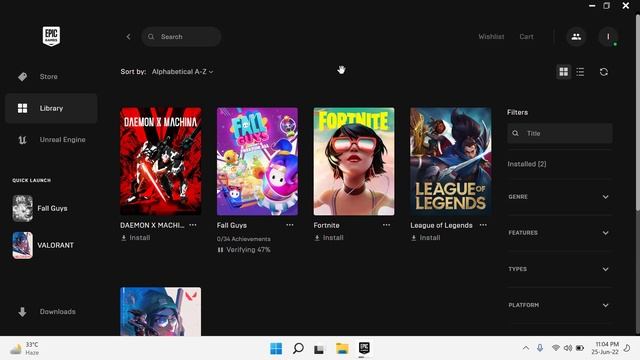The image size is (640, 360).
Task: Click the Downloads arrow icon
Action: click(22, 312)
